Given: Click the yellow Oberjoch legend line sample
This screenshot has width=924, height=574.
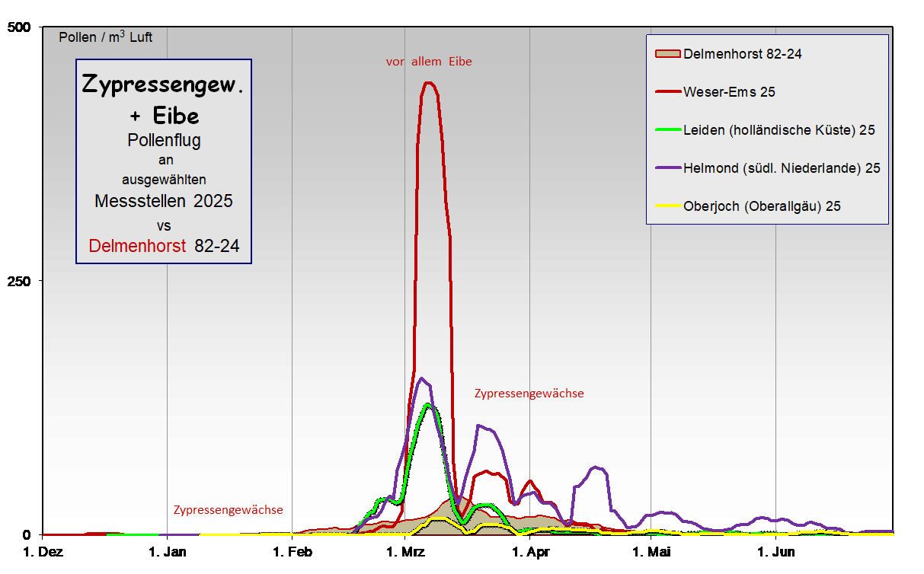Looking at the screenshot, I should point(667,206).
